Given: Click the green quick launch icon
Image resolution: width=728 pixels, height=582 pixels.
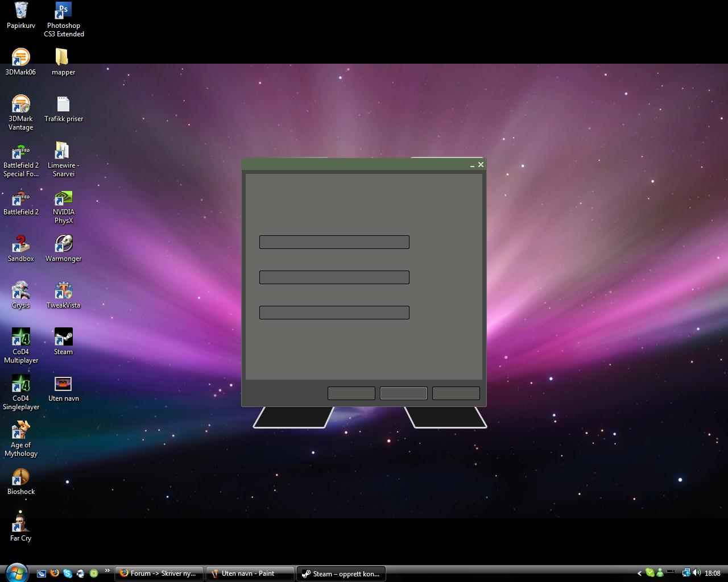Looking at the screenshot, I should click(x=94, y=573).
